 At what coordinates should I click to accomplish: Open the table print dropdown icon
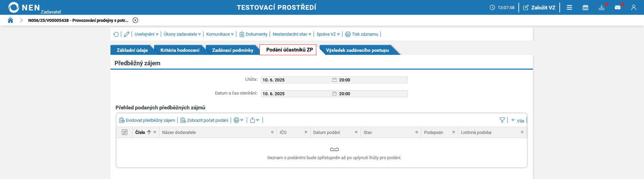[x=238, y=120]
